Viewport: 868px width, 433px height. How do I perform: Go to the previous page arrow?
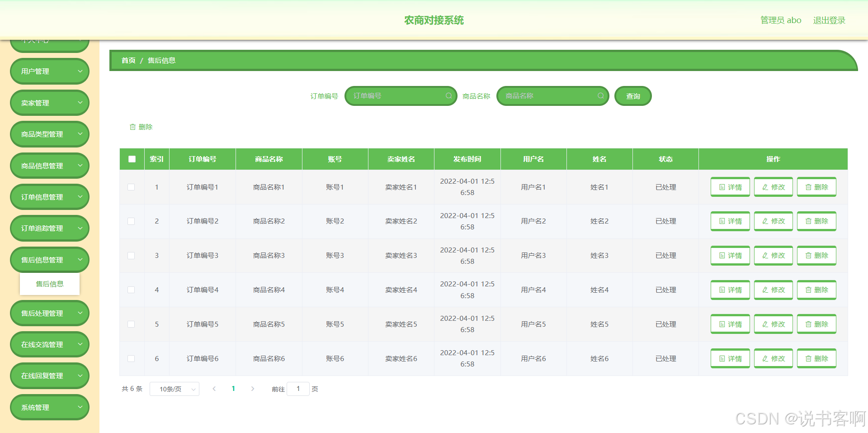click(x=214, y=389)
